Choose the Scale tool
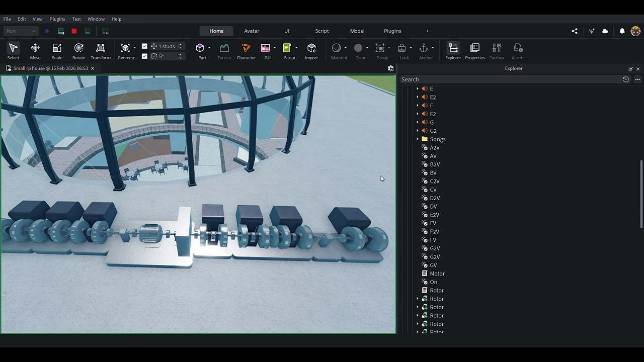 [x=57, y=51]
